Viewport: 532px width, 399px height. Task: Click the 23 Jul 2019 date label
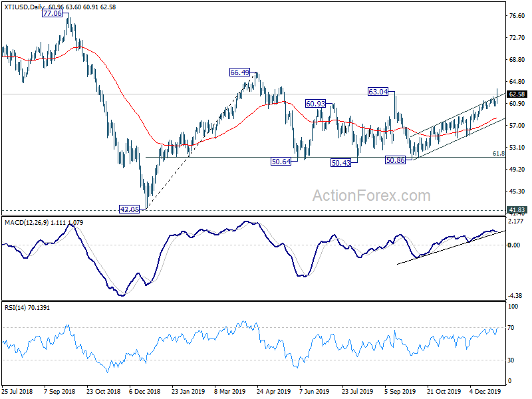tap(357, 391)
